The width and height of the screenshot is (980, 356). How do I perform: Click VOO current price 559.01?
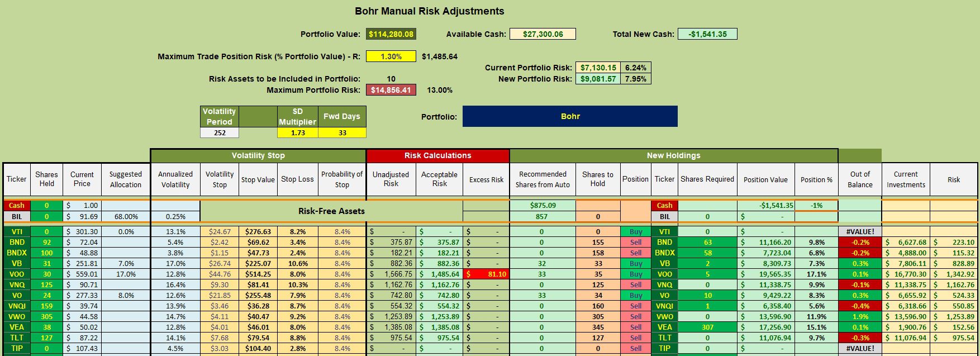(82, 274)
